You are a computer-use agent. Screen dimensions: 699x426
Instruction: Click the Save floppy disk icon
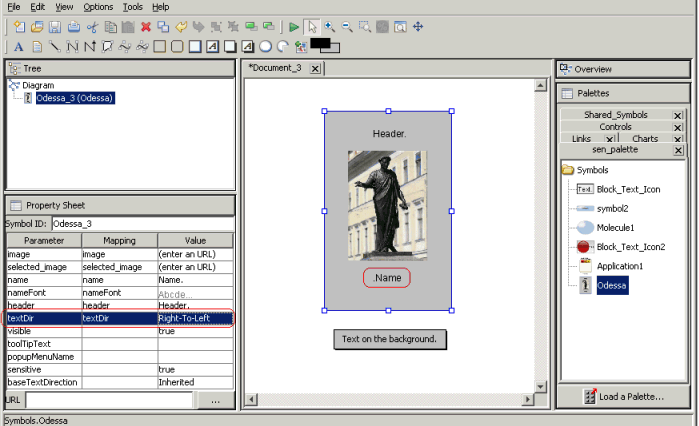pyautogui.click(x=55, y=27)
